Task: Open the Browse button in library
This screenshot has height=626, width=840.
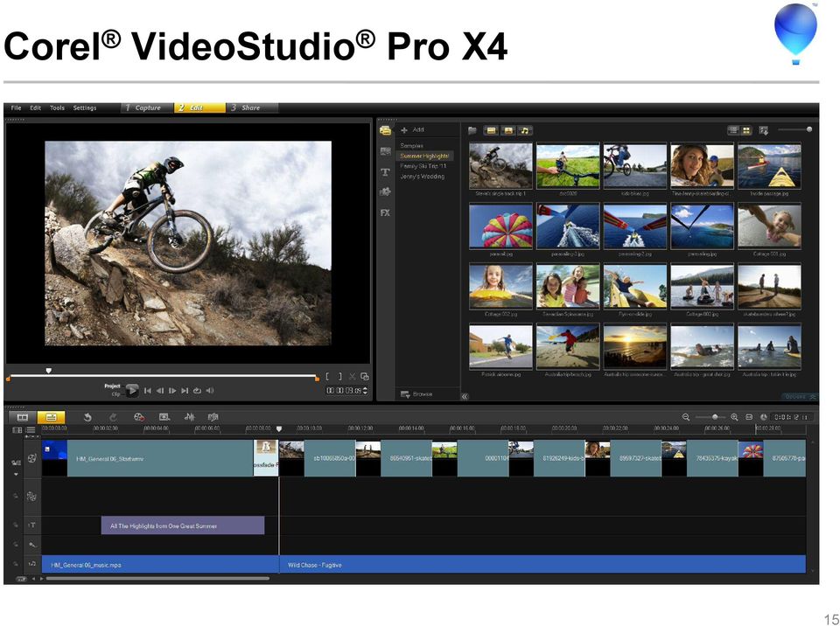Action: pos(416,394)
